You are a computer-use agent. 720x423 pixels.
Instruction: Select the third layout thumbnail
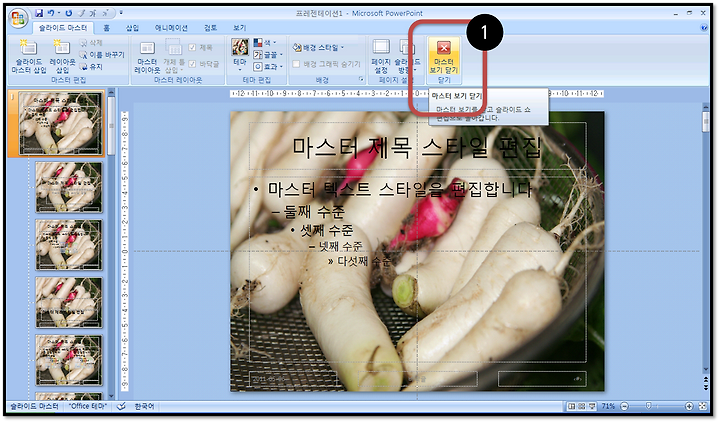[x=69, y=245]
